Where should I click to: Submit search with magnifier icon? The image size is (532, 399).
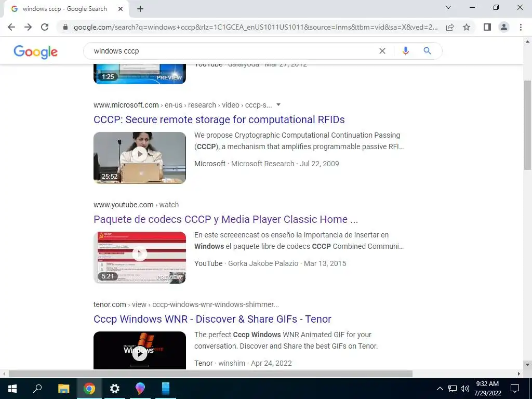click(x=427, y=51)
